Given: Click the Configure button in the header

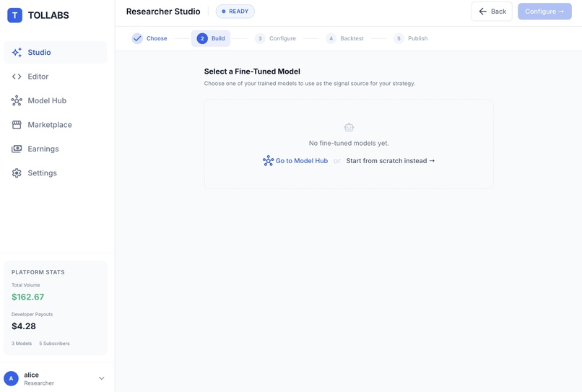Looking at the screenshot, I should (x=544, y=12).
